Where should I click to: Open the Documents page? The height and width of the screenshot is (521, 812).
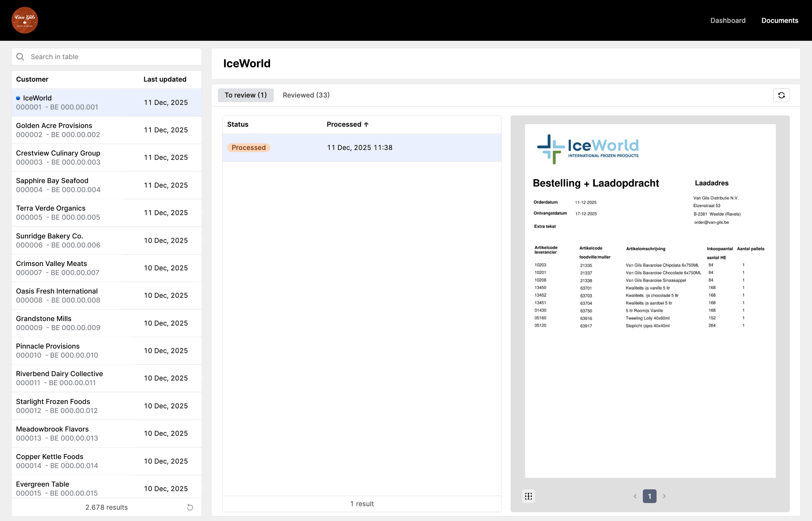click(x=779, y=21)
